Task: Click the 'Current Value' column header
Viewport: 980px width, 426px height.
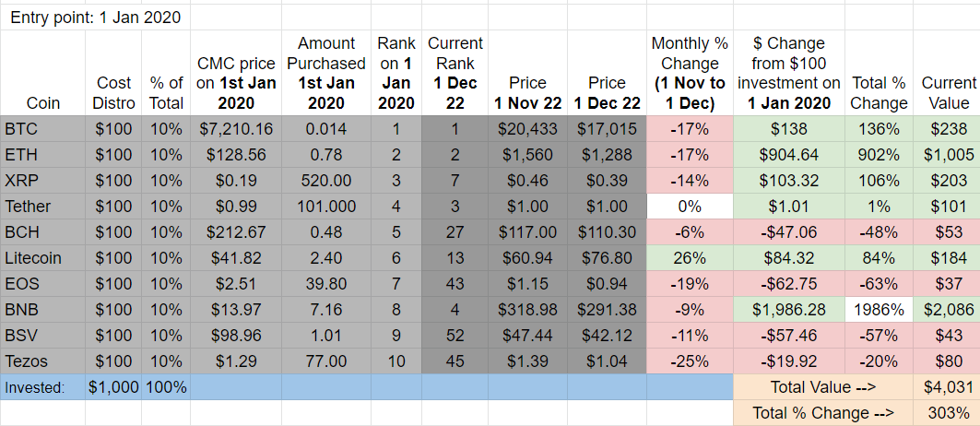Action: [x=946, y=73]
